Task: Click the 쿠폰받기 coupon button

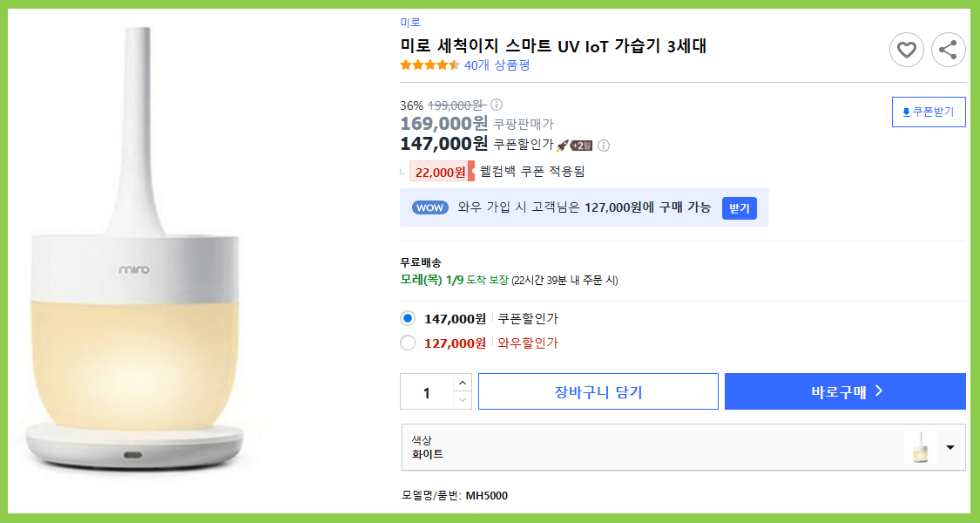Action: pos(929,112)
